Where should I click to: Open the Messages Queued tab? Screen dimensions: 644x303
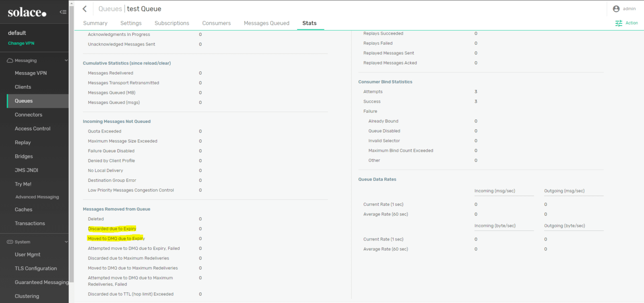coord(266,23)
